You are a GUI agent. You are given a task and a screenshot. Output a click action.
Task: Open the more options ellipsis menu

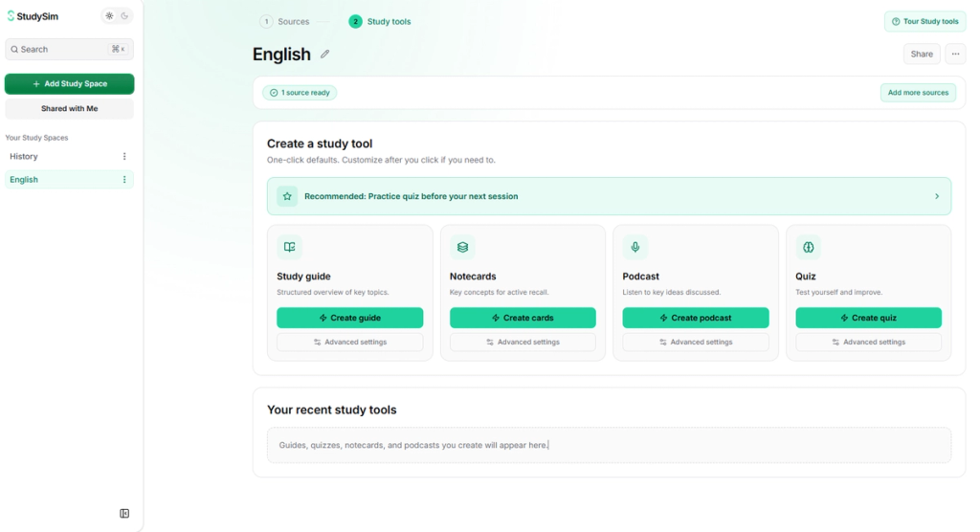956,54
